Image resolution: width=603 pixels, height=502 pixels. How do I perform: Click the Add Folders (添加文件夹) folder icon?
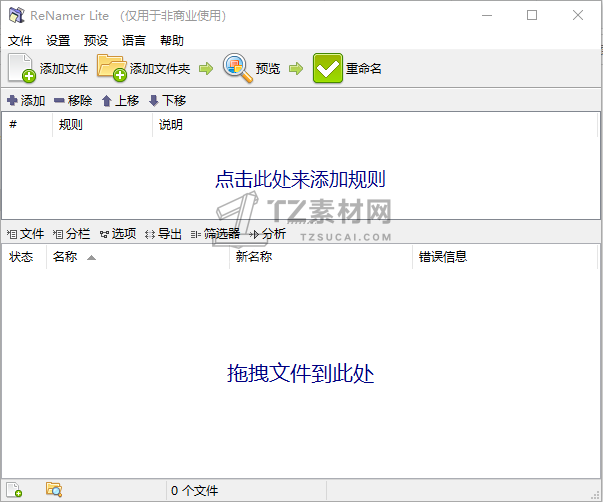(112, 67)
